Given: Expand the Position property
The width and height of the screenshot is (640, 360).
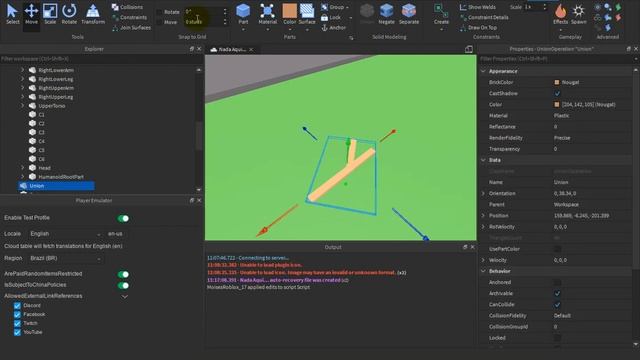Looking at the screenshot, I should (483, 216).
